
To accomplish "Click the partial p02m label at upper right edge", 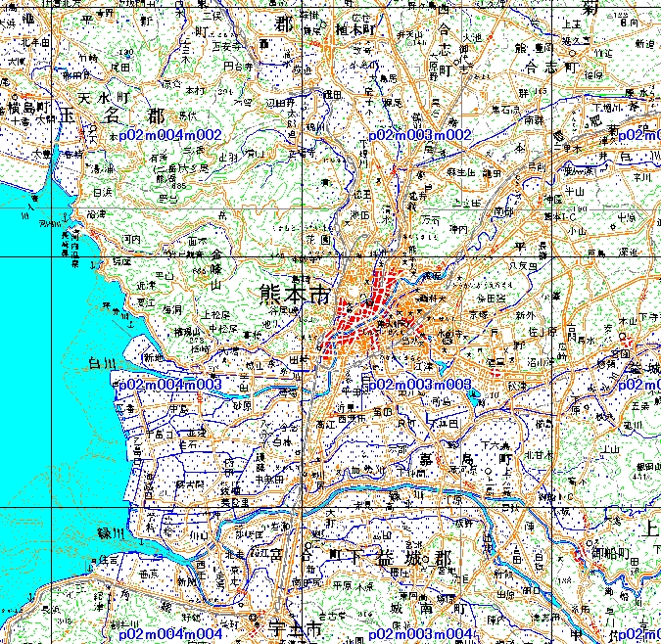I will (638, 135).
